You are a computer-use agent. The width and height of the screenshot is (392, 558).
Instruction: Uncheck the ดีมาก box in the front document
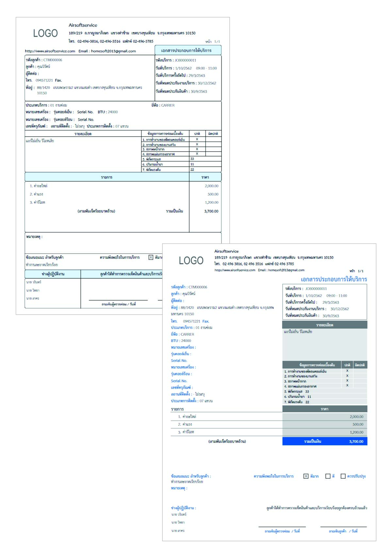pyautogui.click(x=306, y=476)
